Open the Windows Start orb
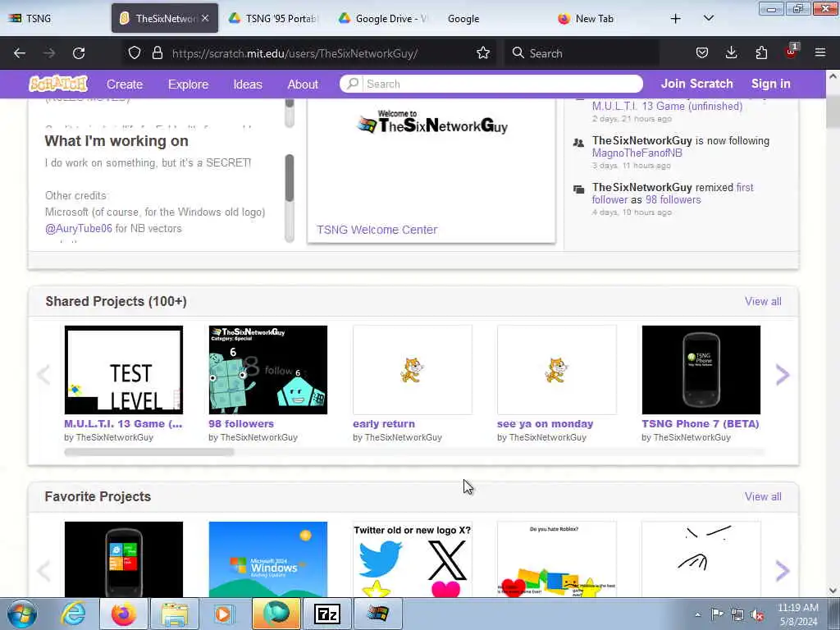The image size is (840, 630). [x=22, y=614]
